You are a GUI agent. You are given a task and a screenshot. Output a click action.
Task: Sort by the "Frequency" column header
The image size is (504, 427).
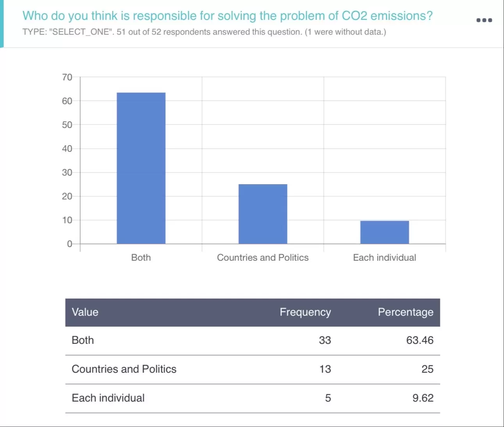click(305, 312)
